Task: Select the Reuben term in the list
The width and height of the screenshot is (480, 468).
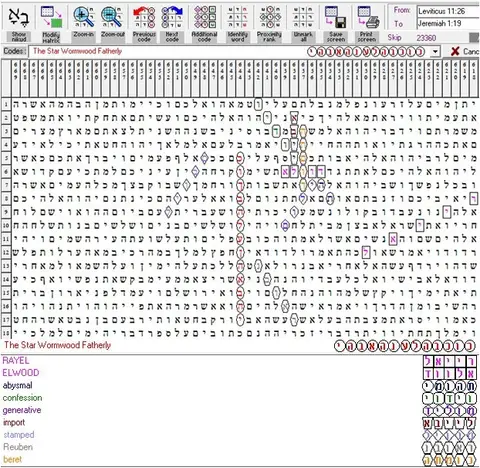Action: tap(18, 447)
